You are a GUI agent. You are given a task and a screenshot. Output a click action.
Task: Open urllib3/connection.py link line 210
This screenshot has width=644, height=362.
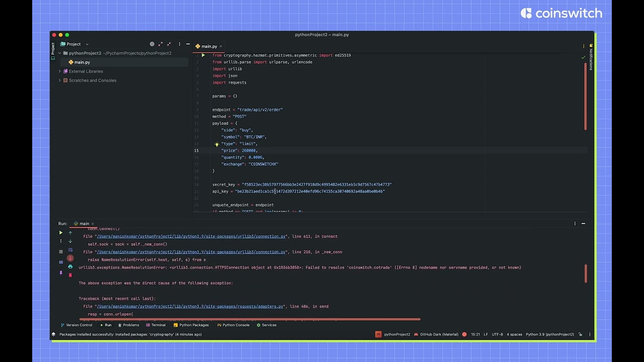point(191,252)
